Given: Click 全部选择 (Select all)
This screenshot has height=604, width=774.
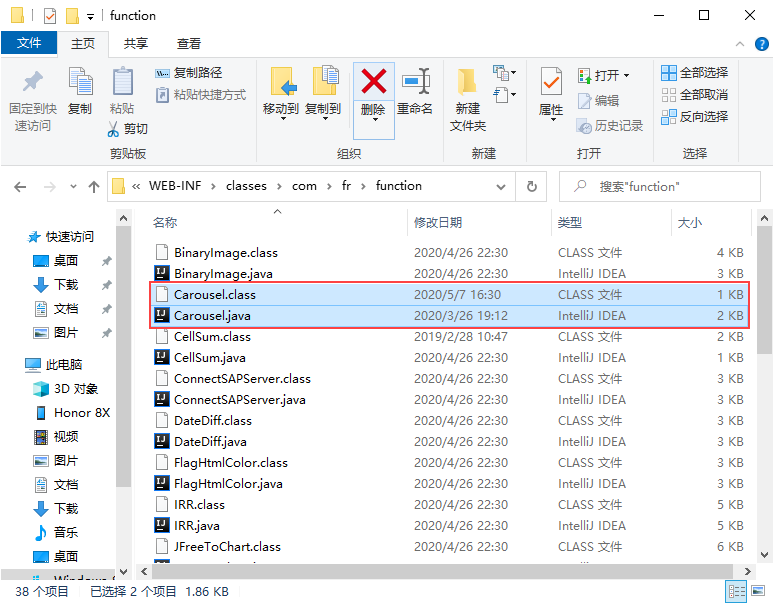Looking at the screenshot, I should (695, 73).
